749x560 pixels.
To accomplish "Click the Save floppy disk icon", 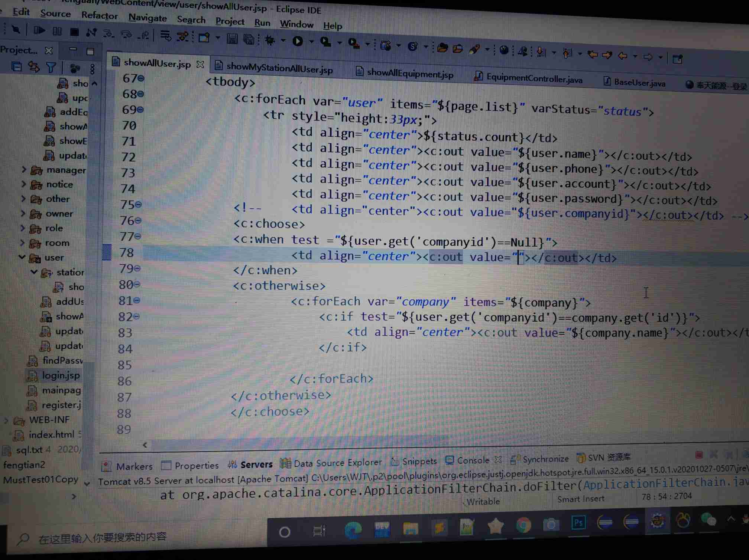I will [x=232, y=39].
